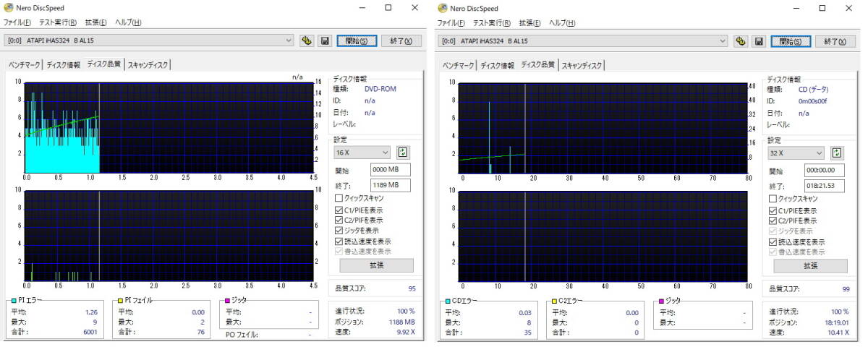Click cyan PI エラー legend swatch
868x347 pixels.
pos(12,299)
